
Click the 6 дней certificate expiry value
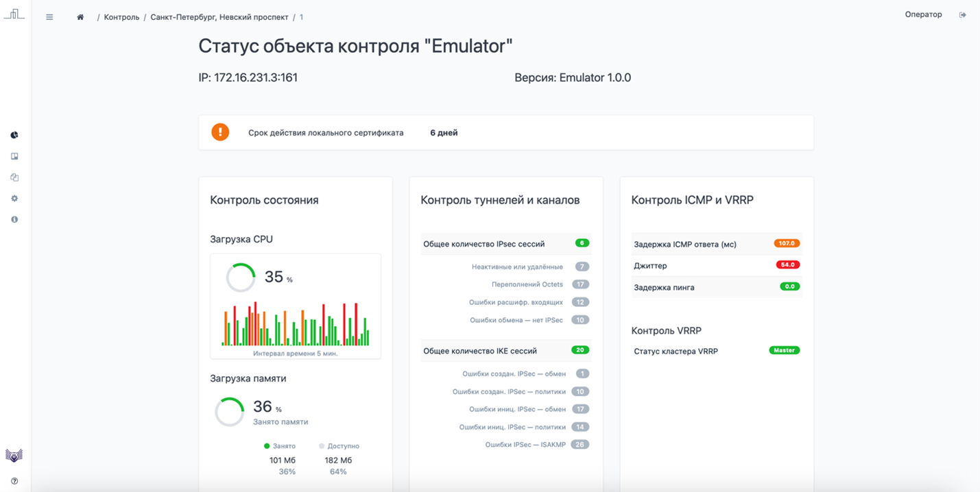pos(443,132)
